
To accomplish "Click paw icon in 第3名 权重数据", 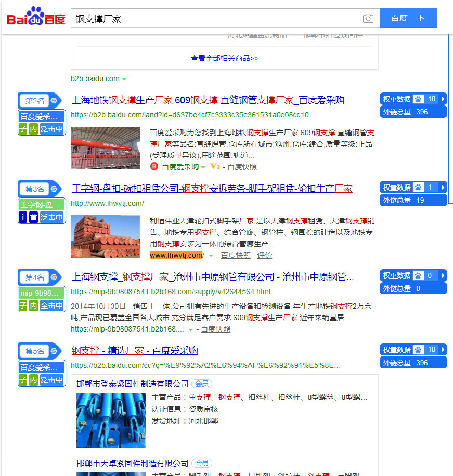I will [418, 187].
